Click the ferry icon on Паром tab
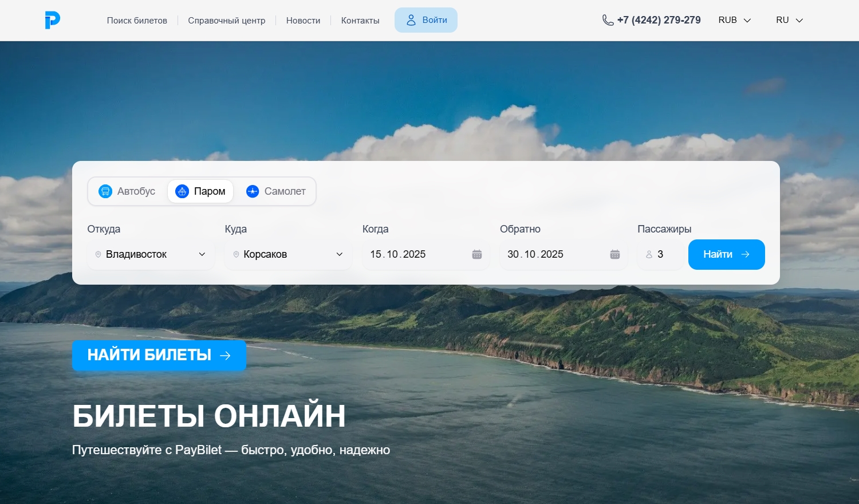Viewport: 859px width, 504px height. 182,191
